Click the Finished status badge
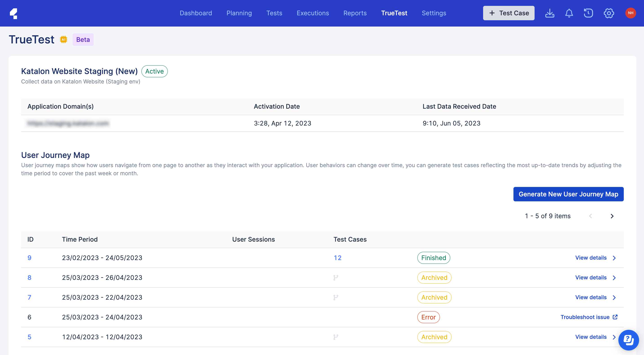 tap(433, 258)
